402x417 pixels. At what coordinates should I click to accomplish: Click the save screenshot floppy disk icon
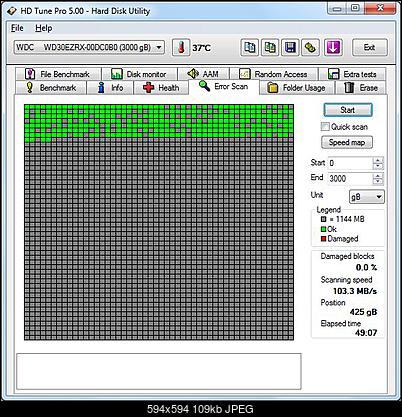pyautogui.click(x=290, y=47)
